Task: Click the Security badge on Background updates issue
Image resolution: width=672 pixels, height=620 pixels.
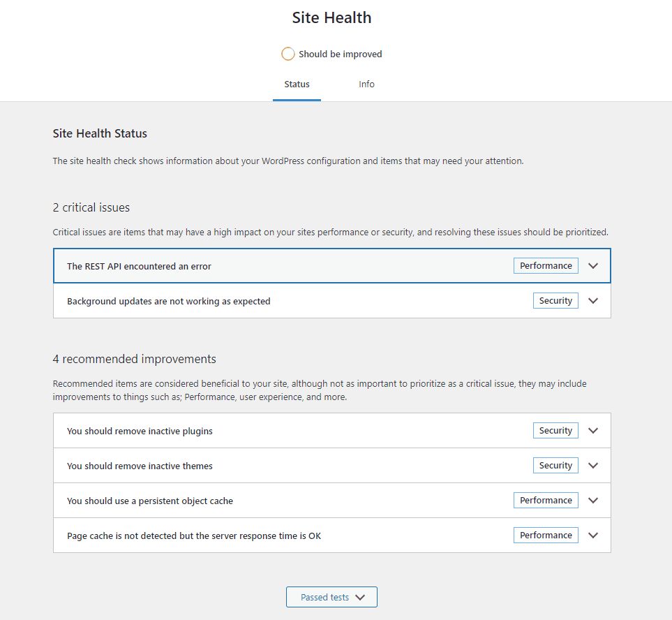Action: pyautogui.click(x=555, y=300)
